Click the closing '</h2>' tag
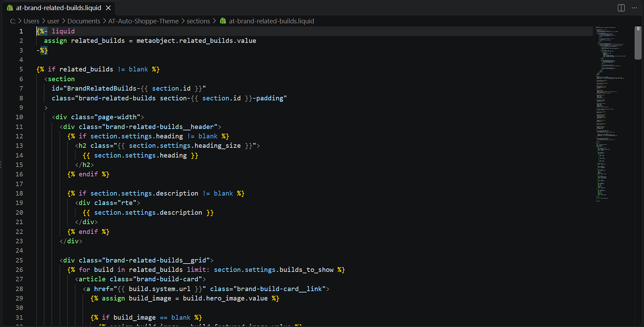 tap(85, 165)
